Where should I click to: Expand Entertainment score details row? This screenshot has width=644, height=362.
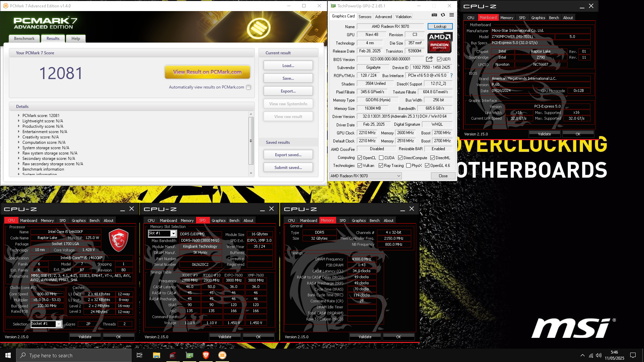(x=19, y=131)
